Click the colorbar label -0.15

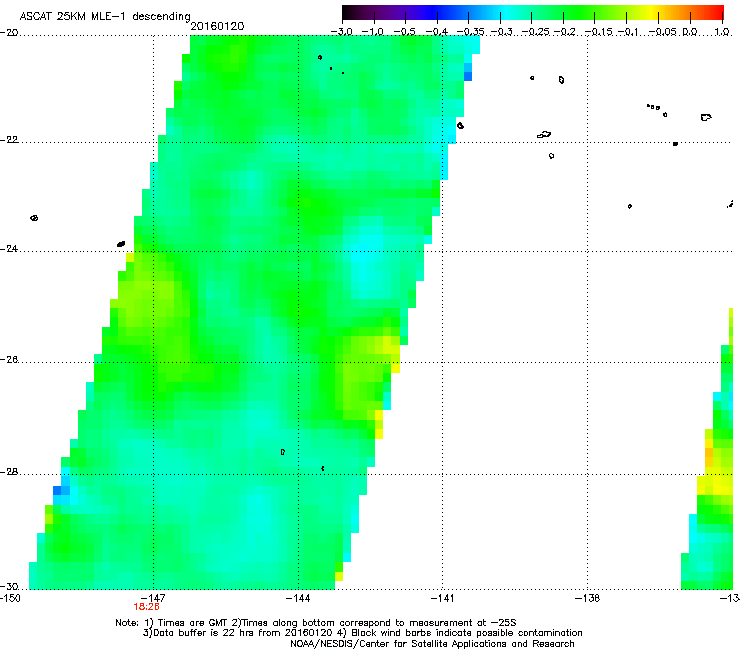click(x=598, y=32)
